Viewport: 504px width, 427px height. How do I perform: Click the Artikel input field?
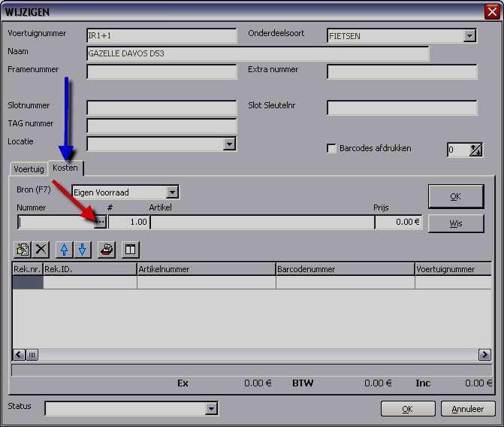(262, 222)
